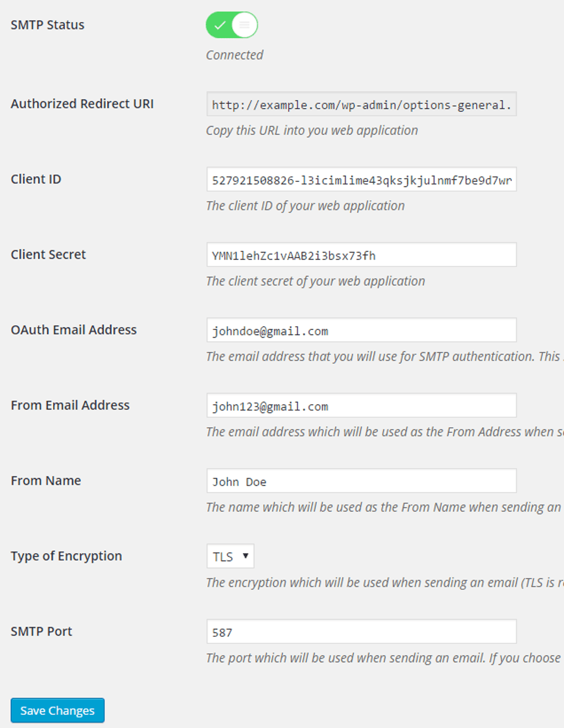Click the john123@gmail.com From Email field

(361, 406)
